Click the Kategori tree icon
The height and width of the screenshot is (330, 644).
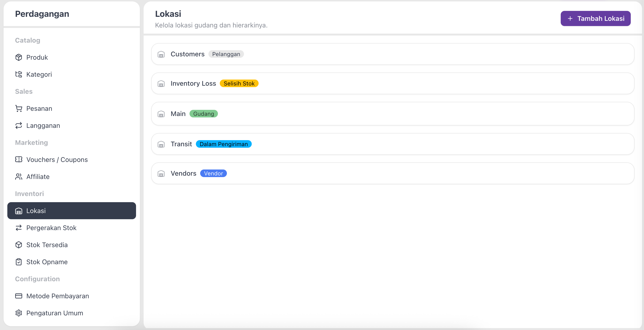click(19, 74)
